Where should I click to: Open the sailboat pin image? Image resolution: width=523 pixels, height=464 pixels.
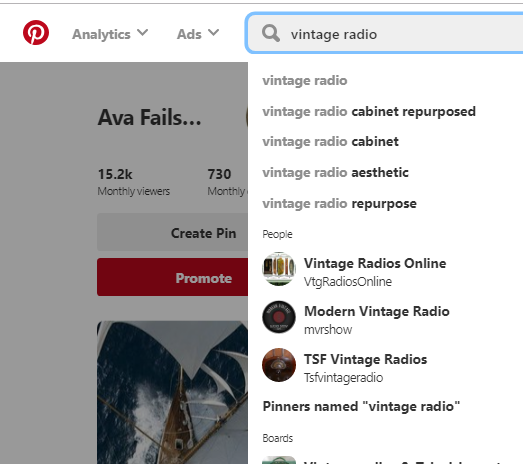pos(172,392)
